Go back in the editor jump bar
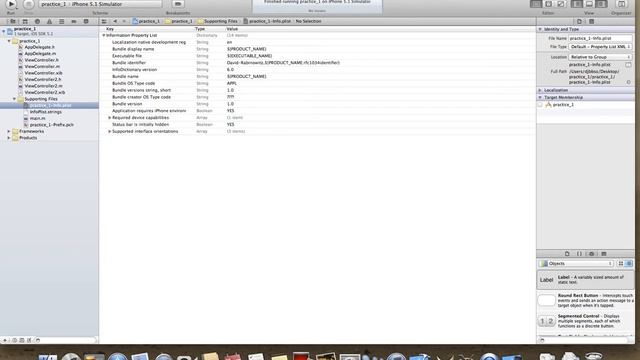Image resolution: width=640 pixels, height=360 pixels. tap(115, 21)
